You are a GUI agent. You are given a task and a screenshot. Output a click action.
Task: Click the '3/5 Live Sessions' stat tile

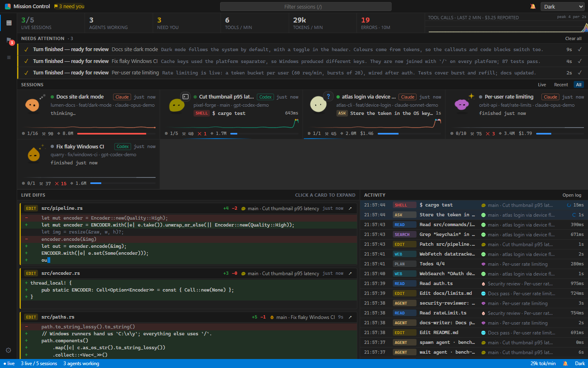[51, 23]
